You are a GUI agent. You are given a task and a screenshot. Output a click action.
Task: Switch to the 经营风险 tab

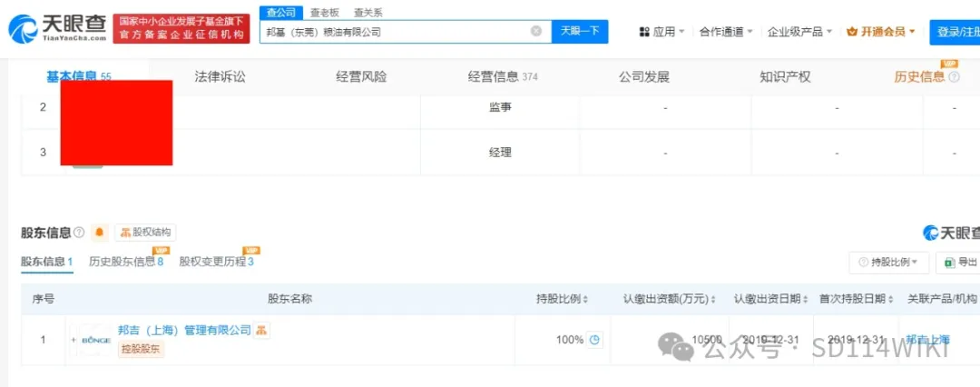click(361, 77)
